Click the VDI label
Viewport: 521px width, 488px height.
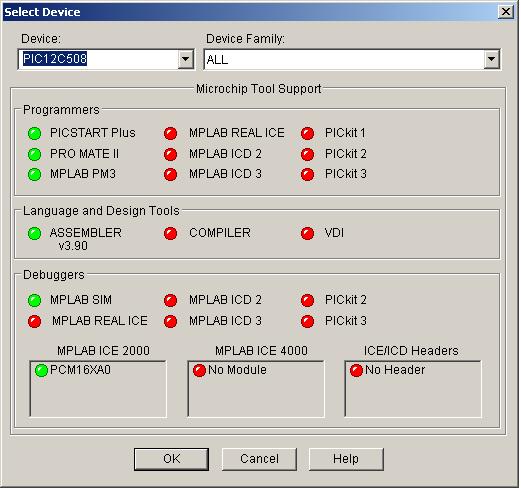coord(334,233)
